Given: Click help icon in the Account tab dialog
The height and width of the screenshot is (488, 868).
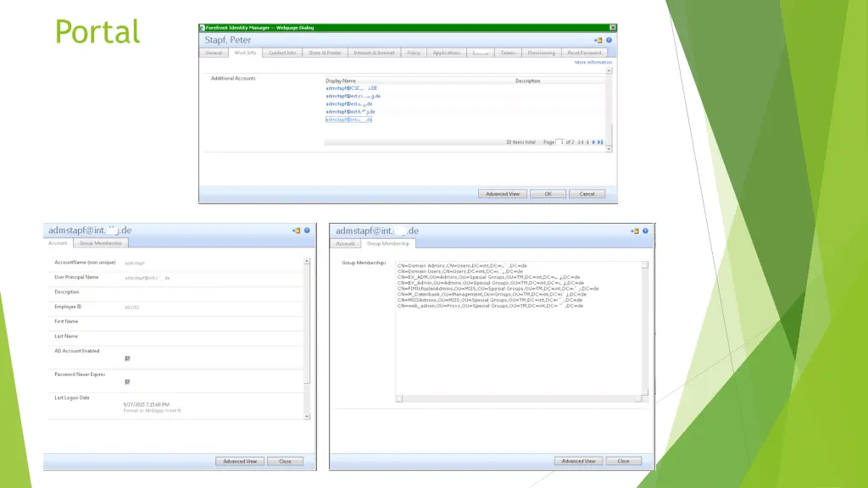Looking at the screenshot, I should [x=307, y=230].
